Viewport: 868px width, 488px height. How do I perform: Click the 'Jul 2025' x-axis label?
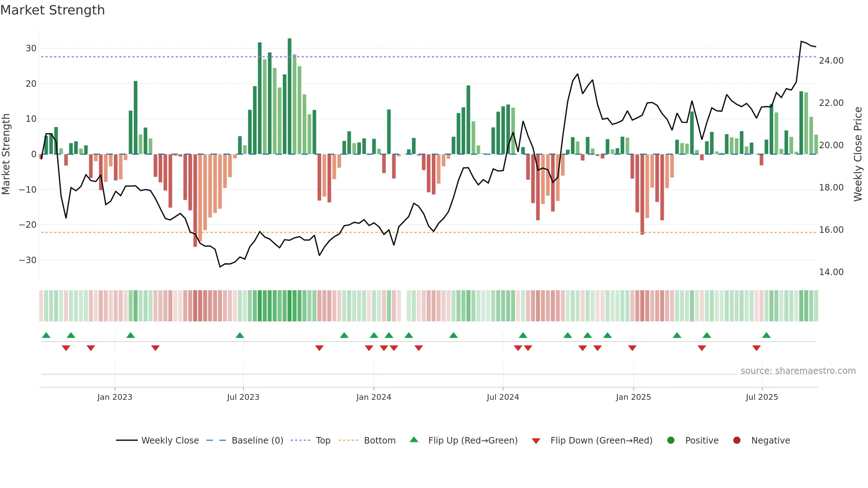[x=762, y=397]
